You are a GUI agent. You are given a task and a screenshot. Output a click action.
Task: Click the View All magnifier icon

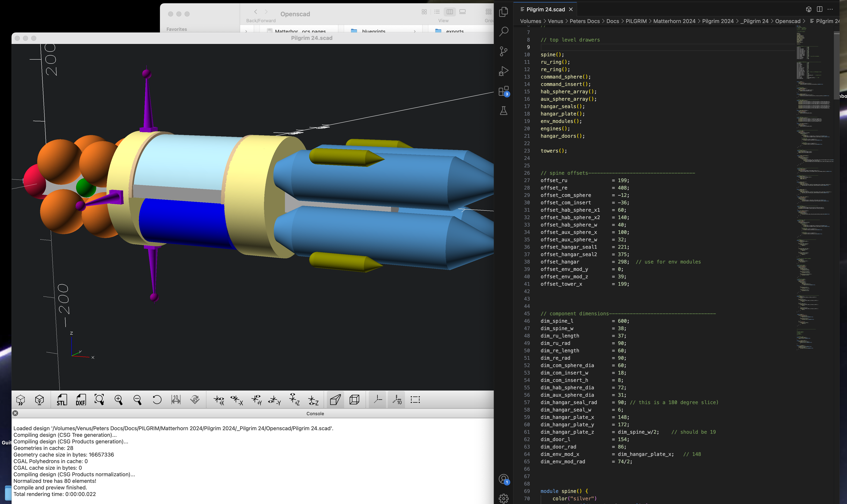pos(99,399)
